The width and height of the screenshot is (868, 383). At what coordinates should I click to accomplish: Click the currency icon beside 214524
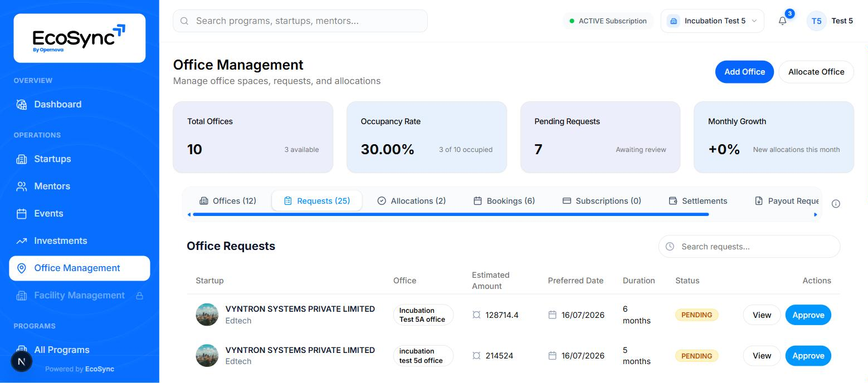pos(476,355)
